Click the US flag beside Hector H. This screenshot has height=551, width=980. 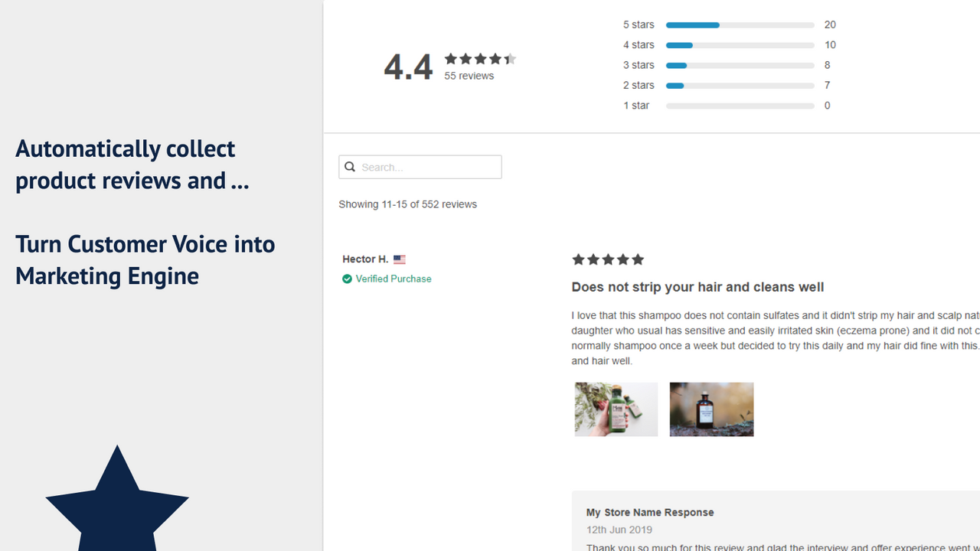click(400, 259)
